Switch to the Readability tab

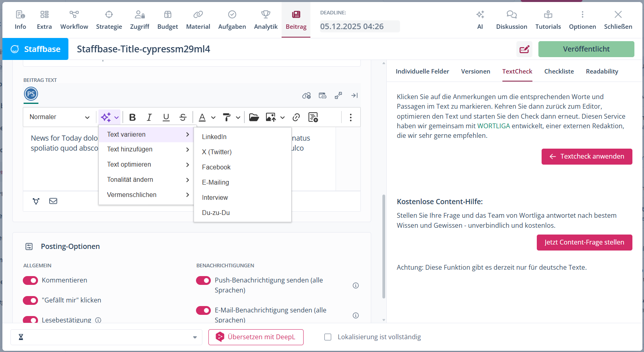click(x=602, y=72)
